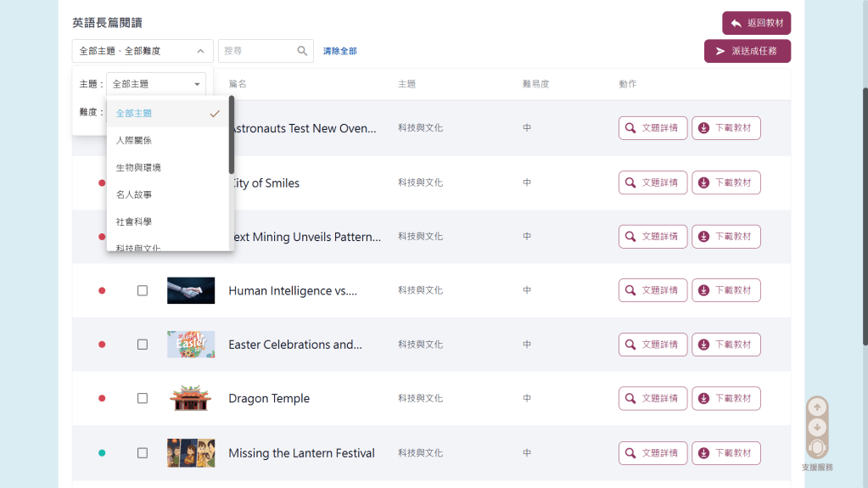Click scroll-down arrow in support widget
The image size is (868, 488).
817,427
